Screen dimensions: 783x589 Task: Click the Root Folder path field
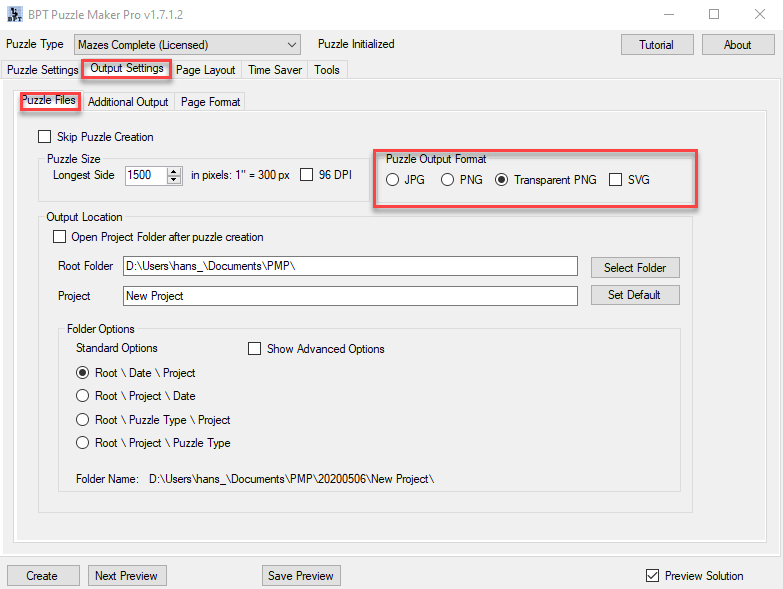pos(350,266)
